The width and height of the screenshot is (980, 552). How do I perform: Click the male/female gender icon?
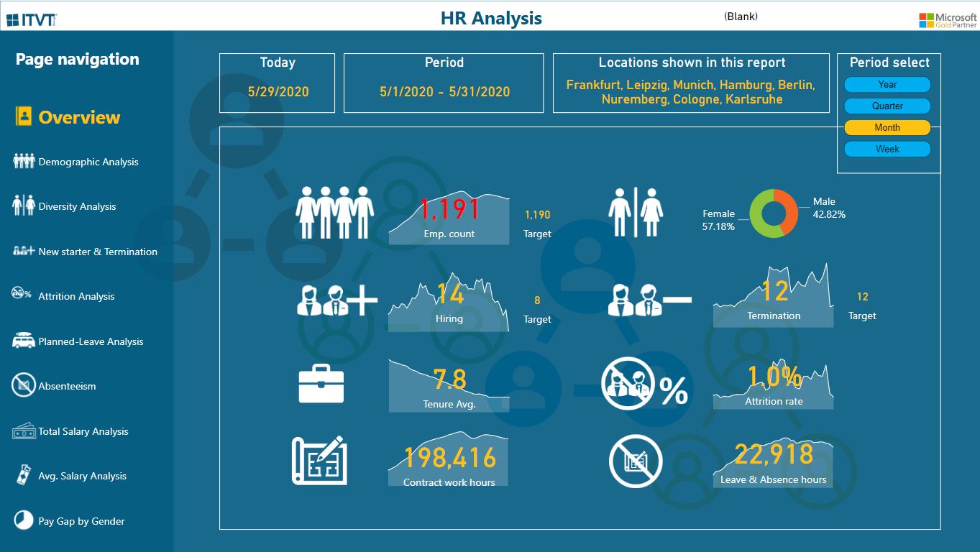(636, 213)
